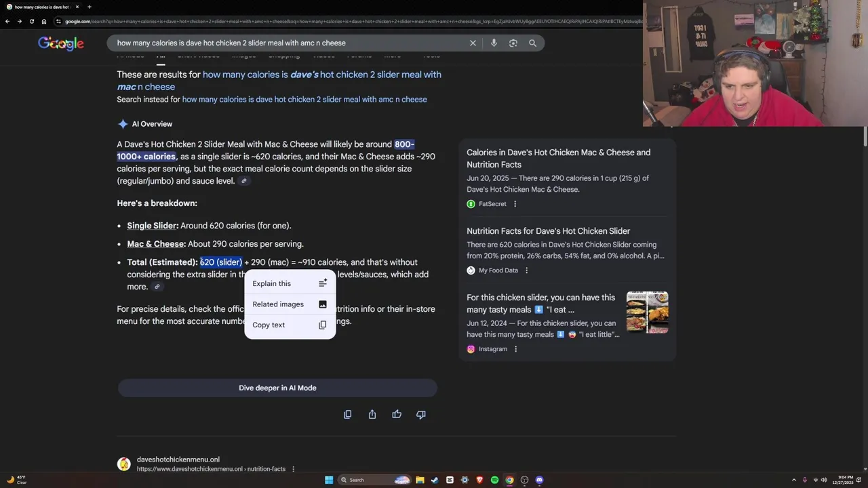The image size is (868, 488).
Task: Give thumbs down to AI Overview
Action: (421, 414)
